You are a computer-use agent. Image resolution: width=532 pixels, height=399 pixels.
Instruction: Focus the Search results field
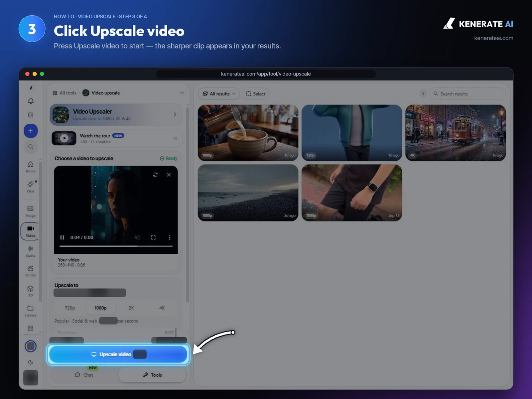coord(467,94)
